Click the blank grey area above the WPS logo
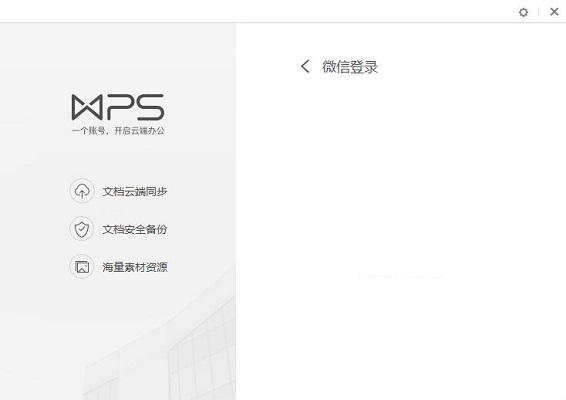Viewport: 566px width, 400px height. click(118, 58)
